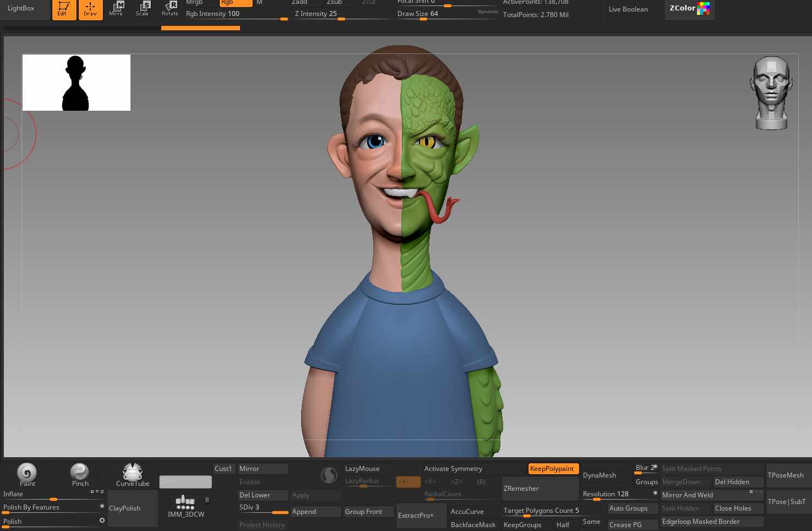Toggle the Rgb paint channel
812x531 pixels.
[x=235, y=3]
